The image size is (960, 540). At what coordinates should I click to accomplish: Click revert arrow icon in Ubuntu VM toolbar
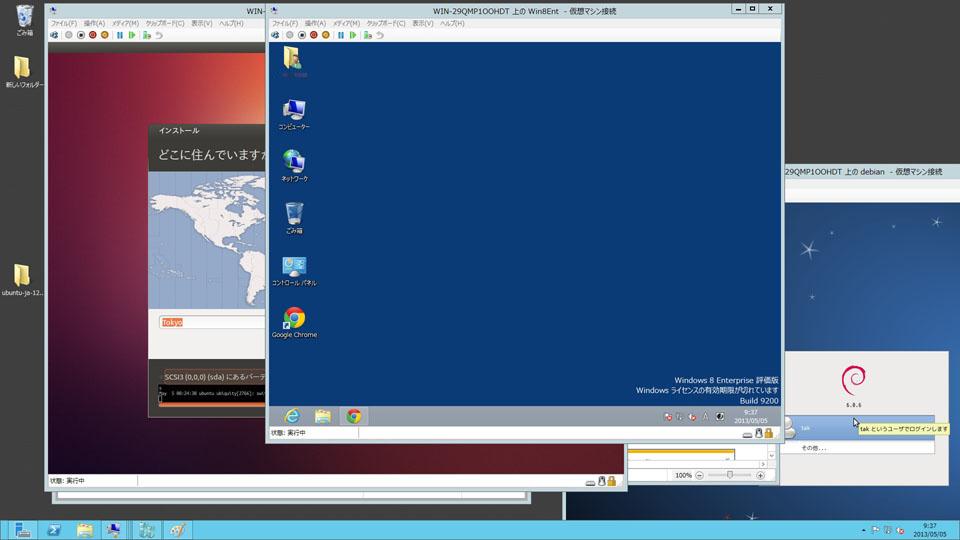click(x=159, y=35)
